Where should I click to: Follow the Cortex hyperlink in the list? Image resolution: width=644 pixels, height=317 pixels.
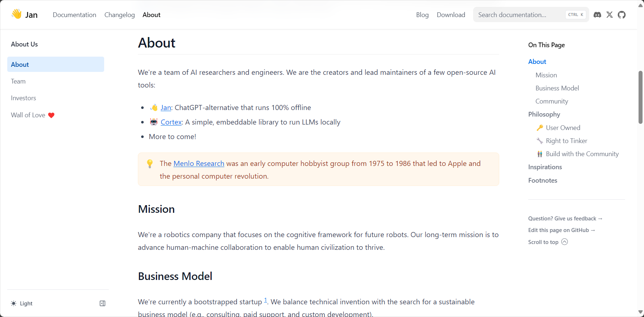171,122
